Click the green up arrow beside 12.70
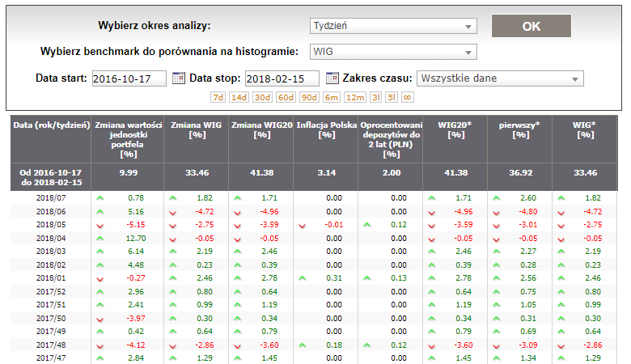Screen dimensions: 631x364 click(100, 239)
